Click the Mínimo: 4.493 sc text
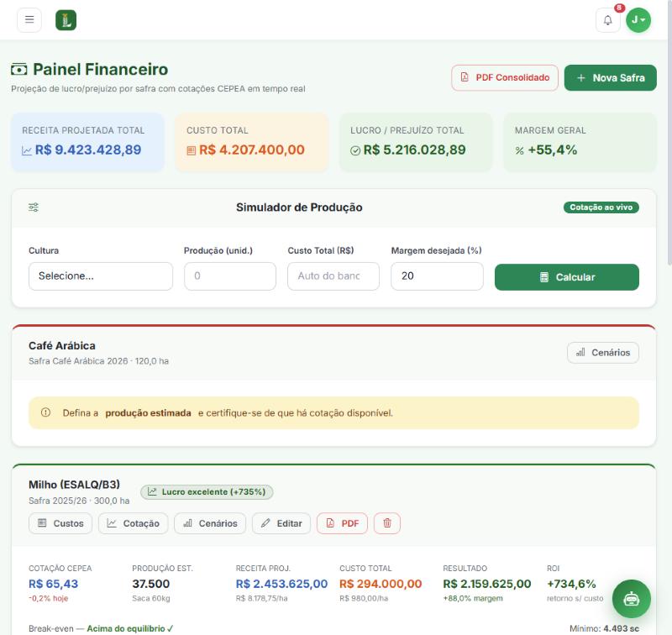 click(604, 628)
